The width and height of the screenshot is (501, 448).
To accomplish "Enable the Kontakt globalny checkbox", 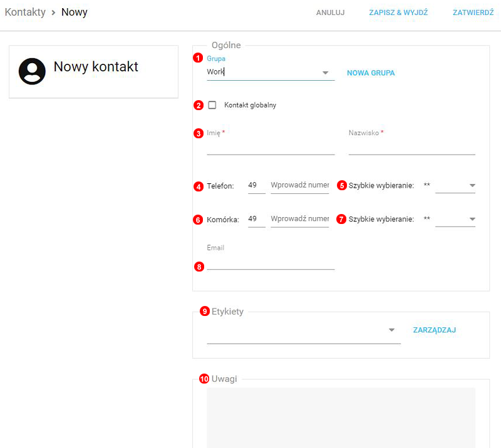I will tap(212, 105).
